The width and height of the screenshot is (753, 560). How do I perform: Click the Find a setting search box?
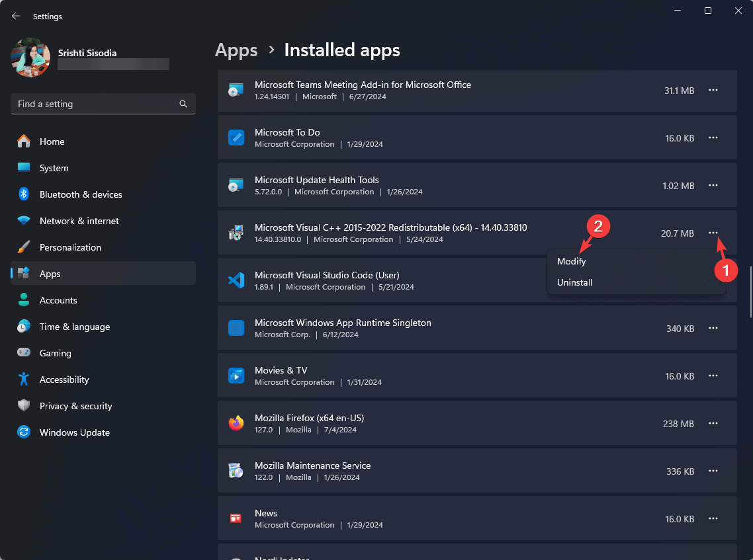click(x=93, y=104)
